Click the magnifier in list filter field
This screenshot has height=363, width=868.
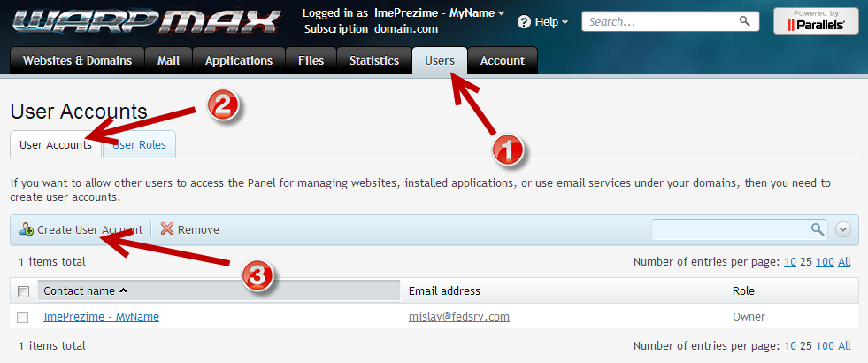click(x=817, y=229)
